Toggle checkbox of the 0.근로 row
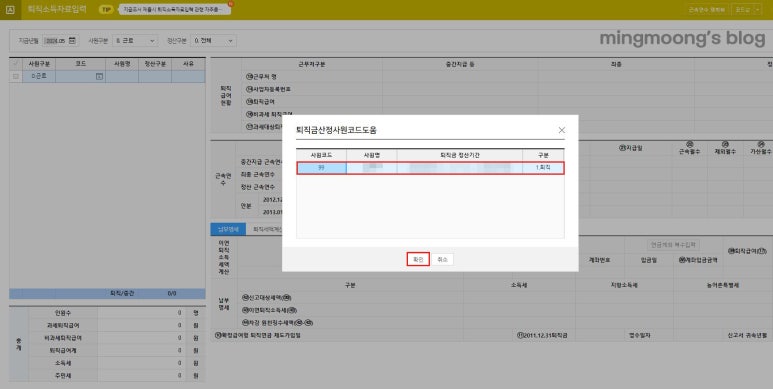The image size is (773, 389). point(16,76)
